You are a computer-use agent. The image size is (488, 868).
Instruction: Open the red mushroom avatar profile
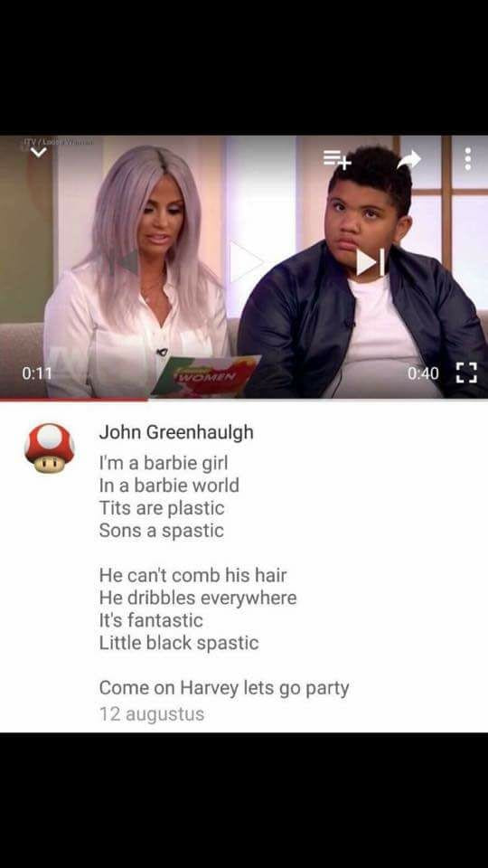click(50, 448)
